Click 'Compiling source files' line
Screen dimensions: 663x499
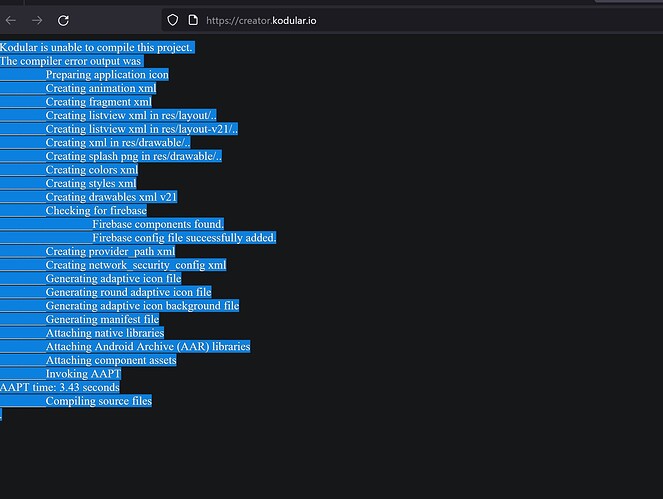coord(99,400)
